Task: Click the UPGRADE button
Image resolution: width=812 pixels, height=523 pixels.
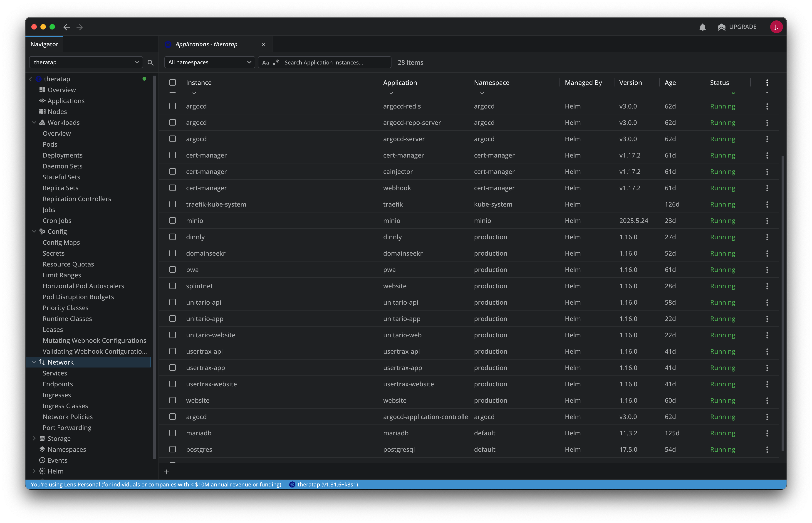Action: [x=737, y=27]
